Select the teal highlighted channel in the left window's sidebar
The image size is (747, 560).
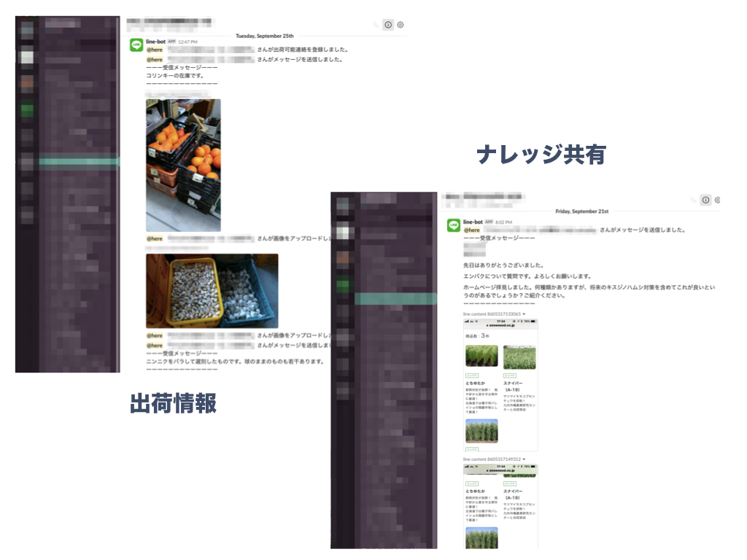coord(79,162)
